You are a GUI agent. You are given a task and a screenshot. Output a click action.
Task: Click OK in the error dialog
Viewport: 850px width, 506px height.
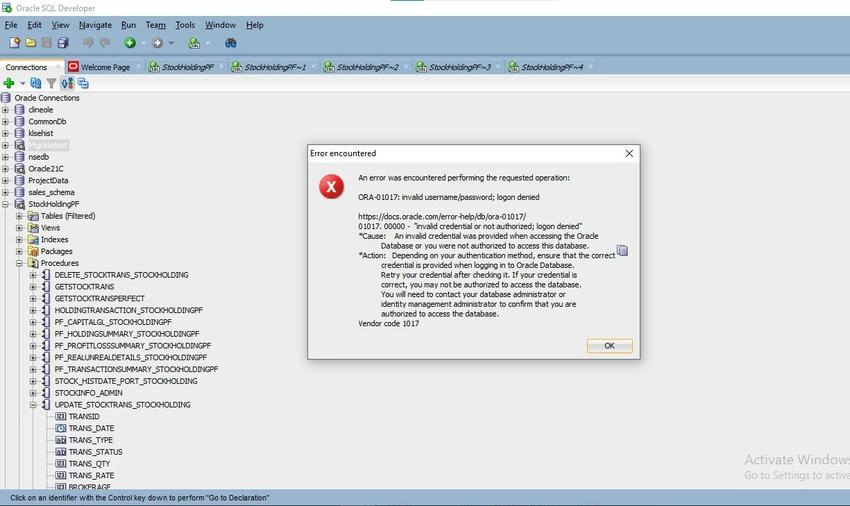click(609, 346)
